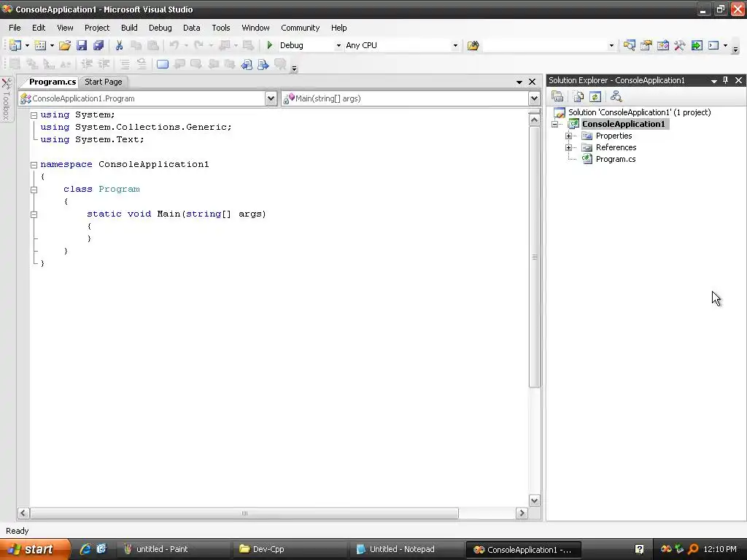Click the Add New Item toolbar icon

(x=41, y=45)
